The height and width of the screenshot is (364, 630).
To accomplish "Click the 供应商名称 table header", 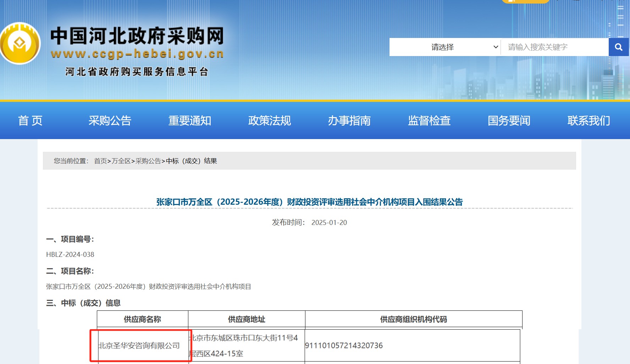I will 142,319.
